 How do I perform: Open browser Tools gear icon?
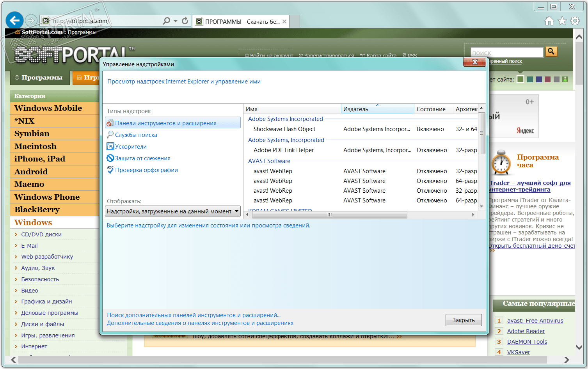tap(575, 21)
